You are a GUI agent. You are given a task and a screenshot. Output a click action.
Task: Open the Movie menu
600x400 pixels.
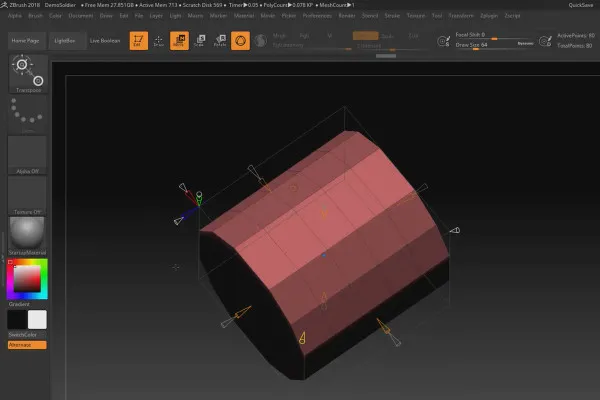(x=268, y=16)
